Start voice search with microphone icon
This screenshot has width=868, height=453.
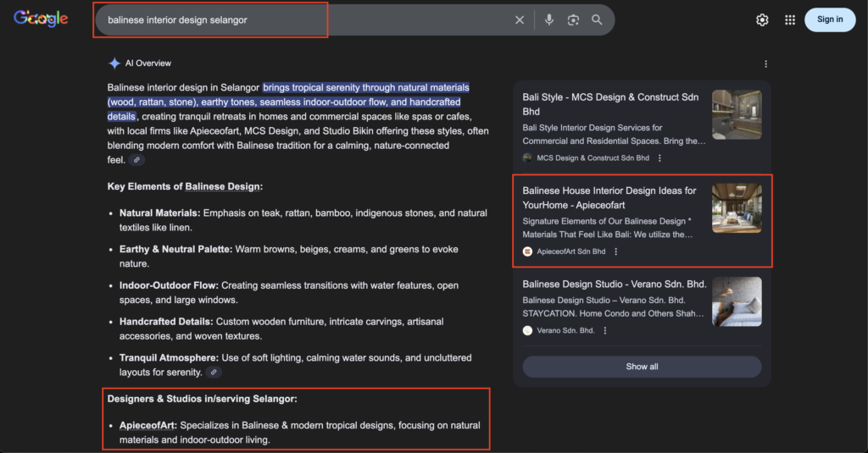point(549,20)
